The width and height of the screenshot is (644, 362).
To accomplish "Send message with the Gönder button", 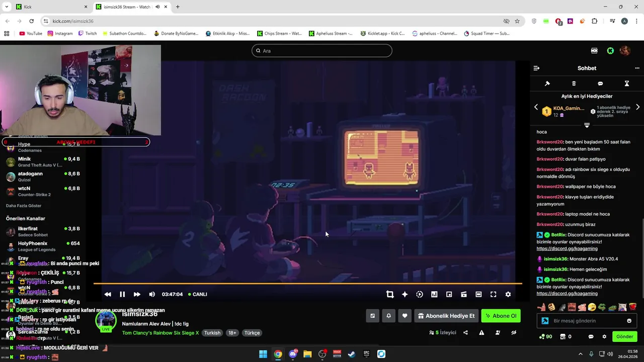I will pos(625,336).
